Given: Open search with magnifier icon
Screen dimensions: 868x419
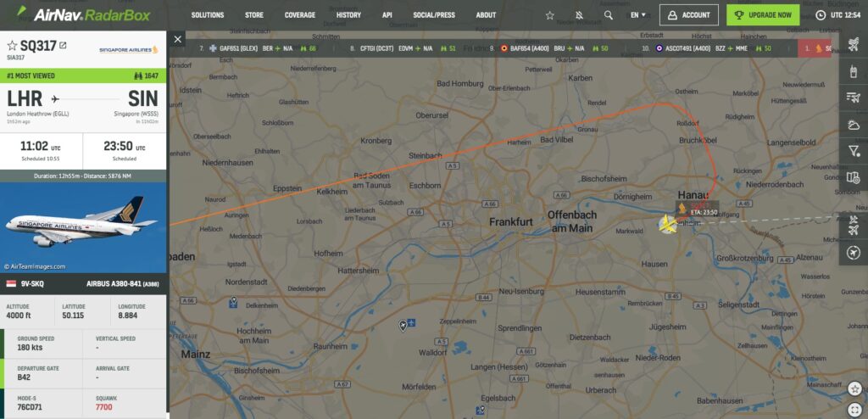Looking at the screenshot, I should (x=609, y=15).
